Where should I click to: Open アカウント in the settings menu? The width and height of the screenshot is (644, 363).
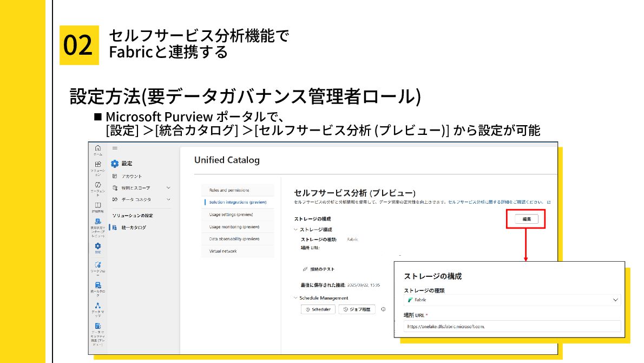132,177
